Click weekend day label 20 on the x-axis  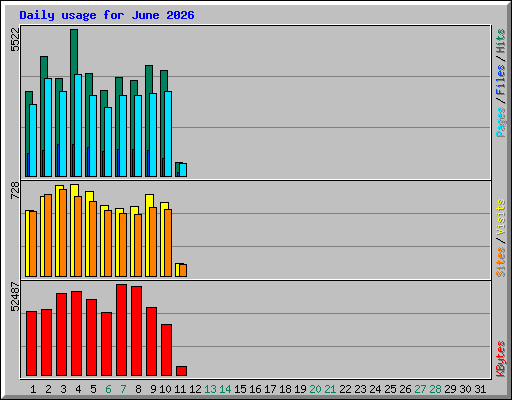[x=315, y=389]
